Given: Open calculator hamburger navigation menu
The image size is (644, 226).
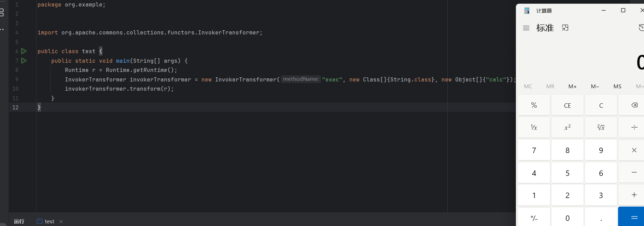Looking at the screenshot, I should coord(526,28).
